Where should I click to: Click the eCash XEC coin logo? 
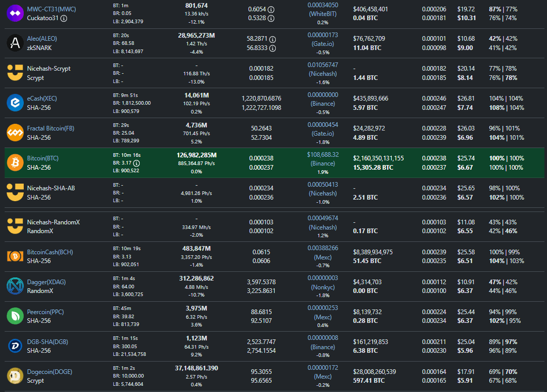point(15,103)
